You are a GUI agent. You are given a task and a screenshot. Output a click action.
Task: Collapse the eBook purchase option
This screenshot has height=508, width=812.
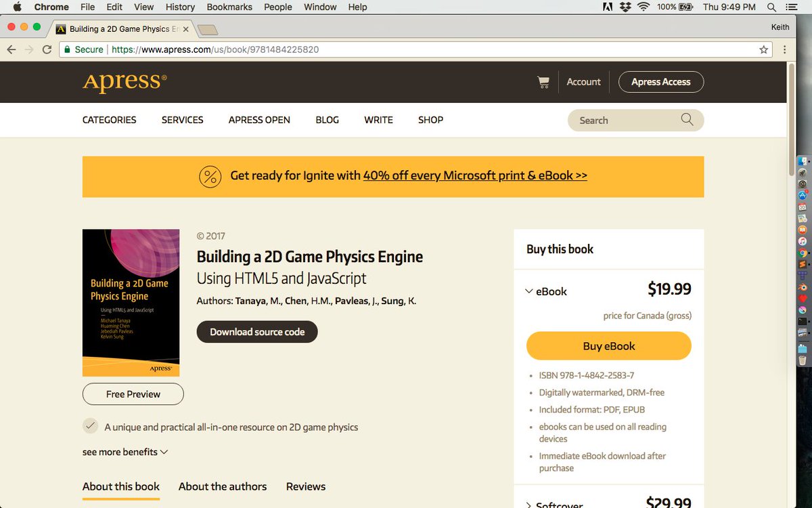point(530,291)
